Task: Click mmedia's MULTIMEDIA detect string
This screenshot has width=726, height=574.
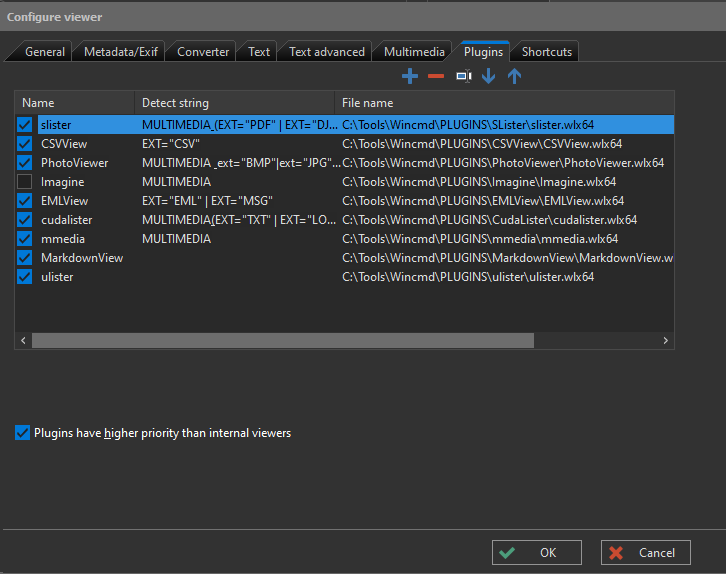Action: coord(176,238)
